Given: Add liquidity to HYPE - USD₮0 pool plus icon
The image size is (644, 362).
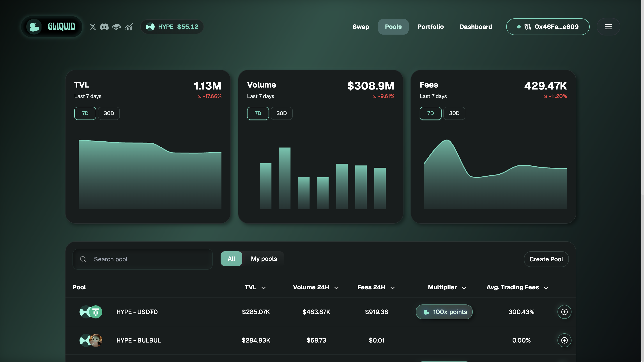Looking at the screenshot, I should click(564, 312).
